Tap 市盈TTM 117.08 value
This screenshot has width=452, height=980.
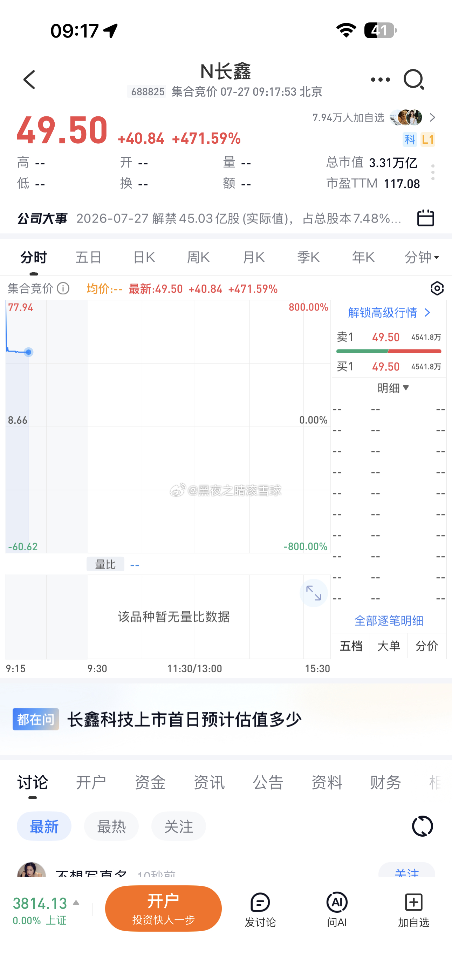coord(373,184)
